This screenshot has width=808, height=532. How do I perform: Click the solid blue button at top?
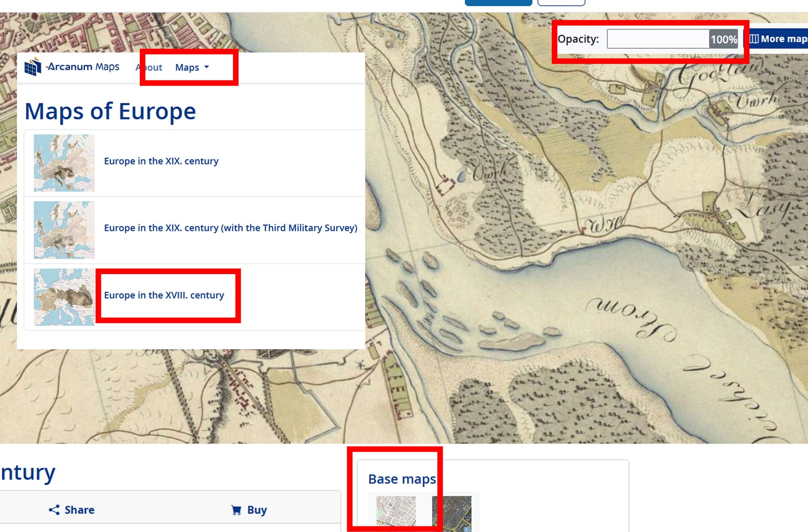click(x=498, y=2)
